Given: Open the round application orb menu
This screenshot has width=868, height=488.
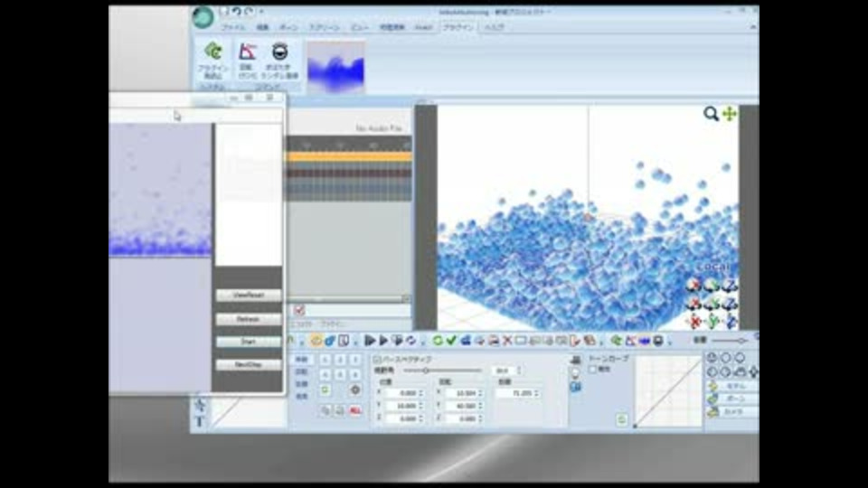Looking at the screenshot, I should tap(203, 17).
